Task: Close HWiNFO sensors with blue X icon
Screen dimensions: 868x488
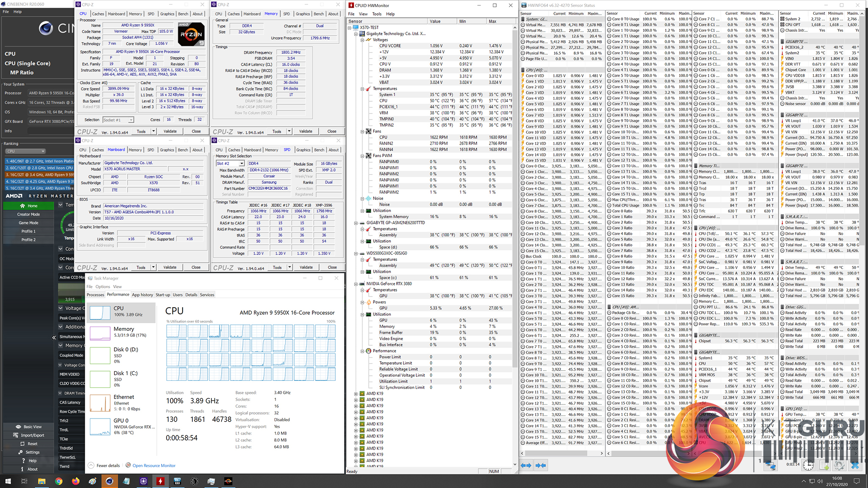Action: click(855, 466)
